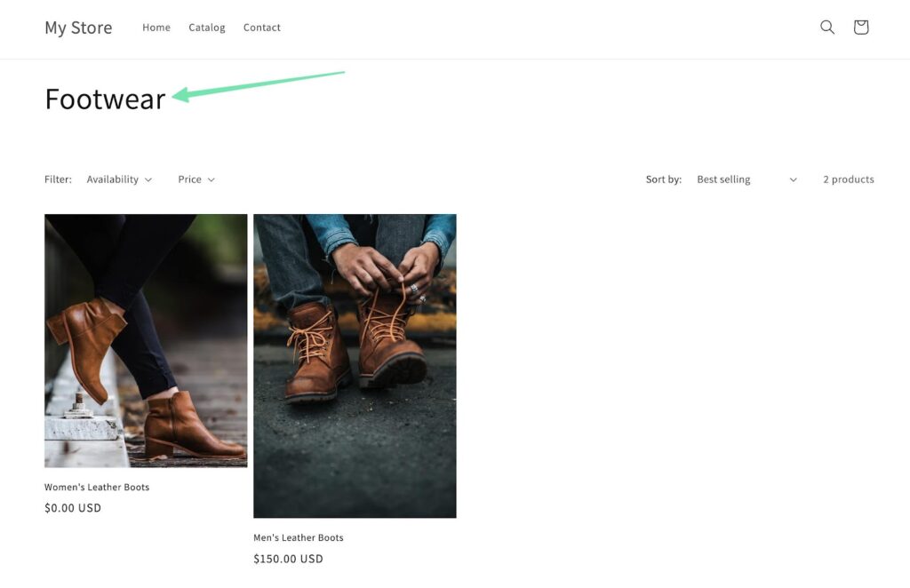The width and height of the screenshot is (910, 588).
Task: Click the Footwear collection heading
Action: point(105,99)
